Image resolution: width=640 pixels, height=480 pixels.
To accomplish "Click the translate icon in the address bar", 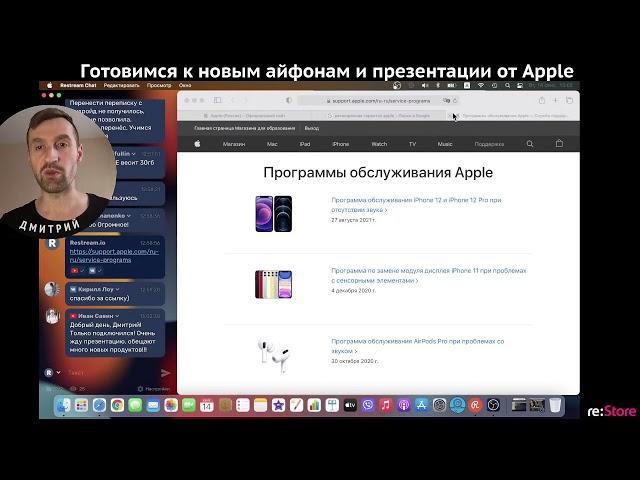I will tap(446, 100).
